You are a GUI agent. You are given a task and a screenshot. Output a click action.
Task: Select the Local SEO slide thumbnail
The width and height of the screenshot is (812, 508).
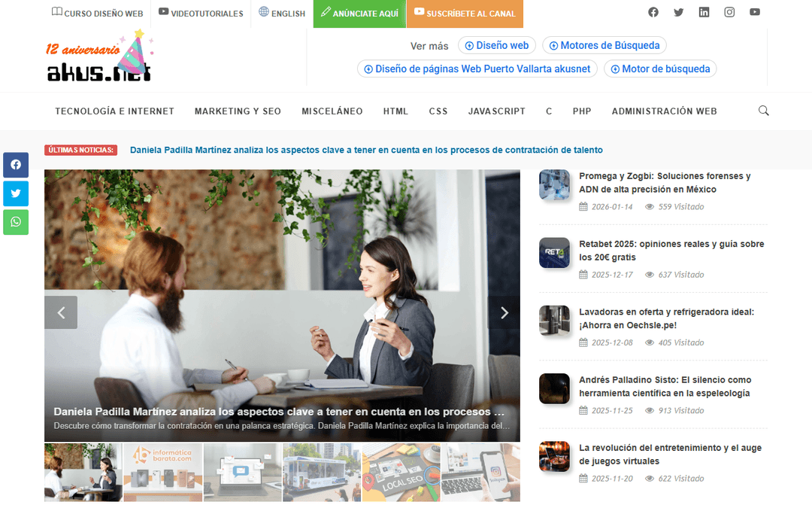click(x=401, y=472)
